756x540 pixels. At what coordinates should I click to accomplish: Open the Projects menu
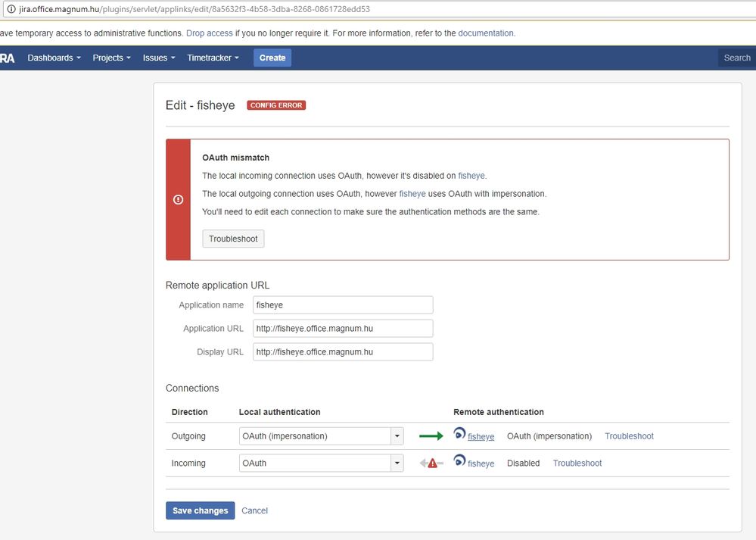pos(111,58)
